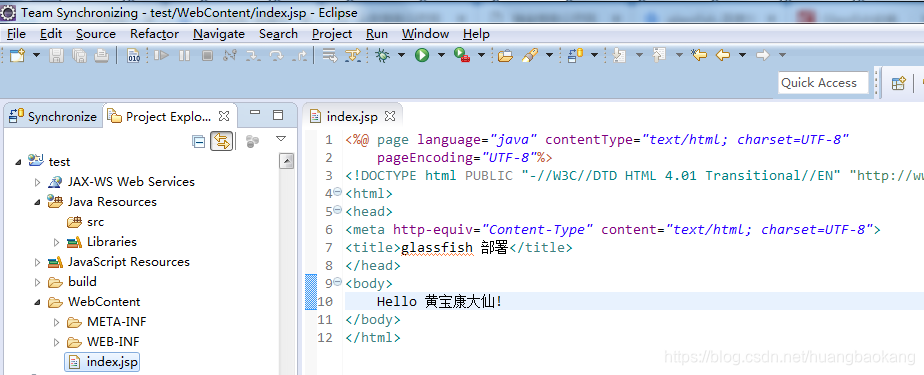Collapse the Java Resources node
The width and height of the screenshot is (924, 375).
(x=38, y=202)
